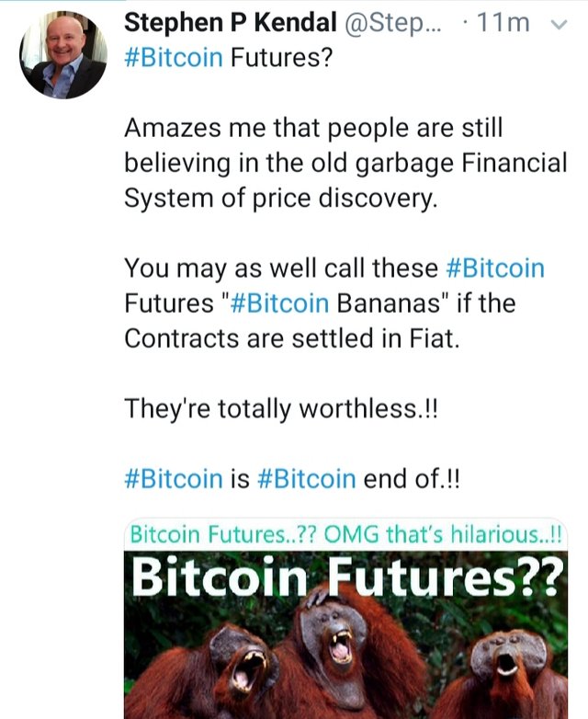Select #Bitcoin hashtag after "call these"
Image resolution: width=588 pixels, height=719 pixels.
click(494, 268)
